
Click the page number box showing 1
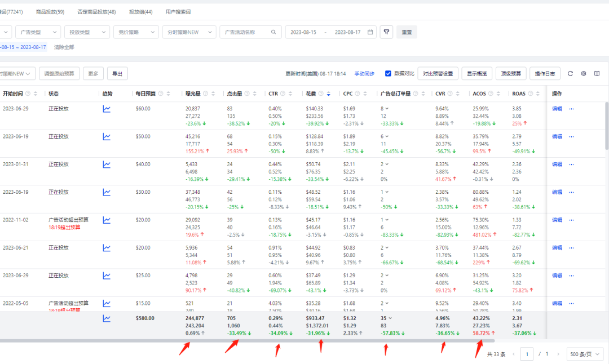(527, 354)
